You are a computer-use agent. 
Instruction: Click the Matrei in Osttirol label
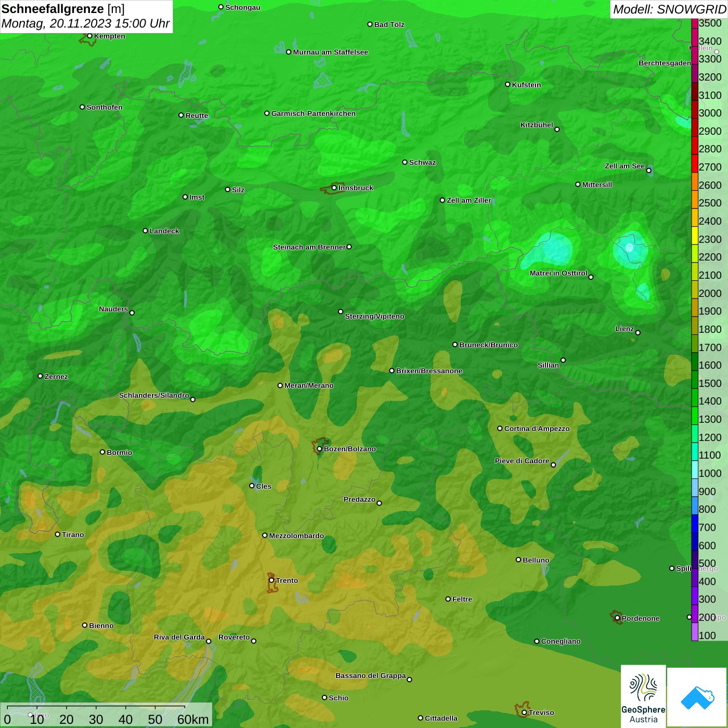point(558,273)
